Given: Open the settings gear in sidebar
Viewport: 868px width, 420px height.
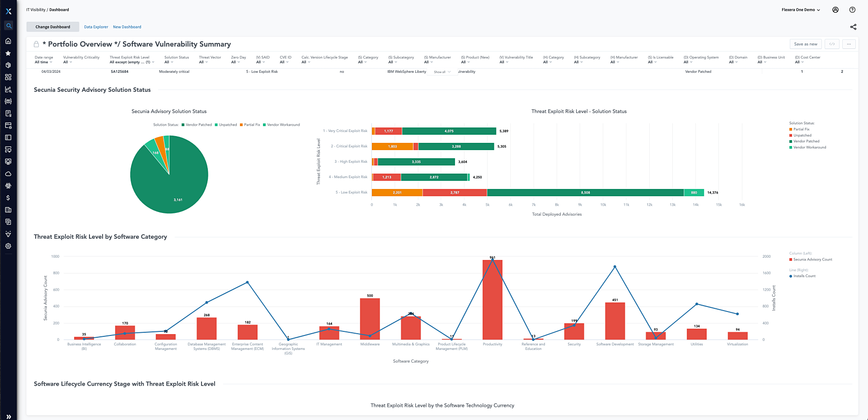Looking at the screenshot, I should [8, 246].
